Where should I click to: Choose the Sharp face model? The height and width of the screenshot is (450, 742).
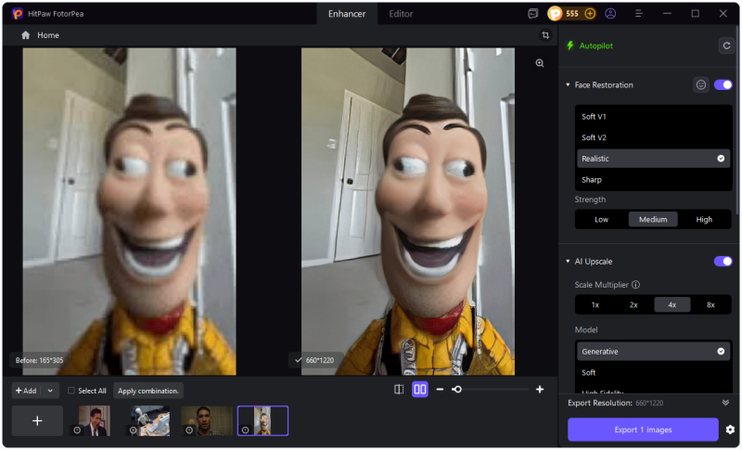click(x=653, y=180)
